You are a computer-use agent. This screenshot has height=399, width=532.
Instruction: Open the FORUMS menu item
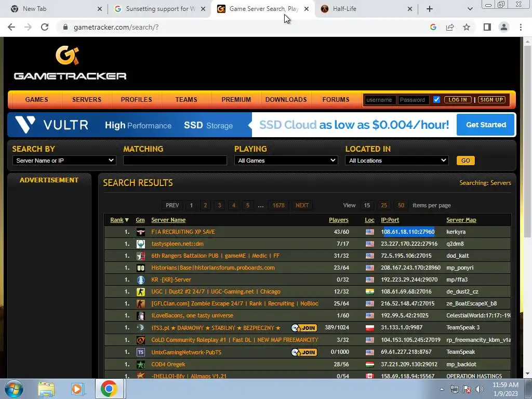(x=336, y=100)
